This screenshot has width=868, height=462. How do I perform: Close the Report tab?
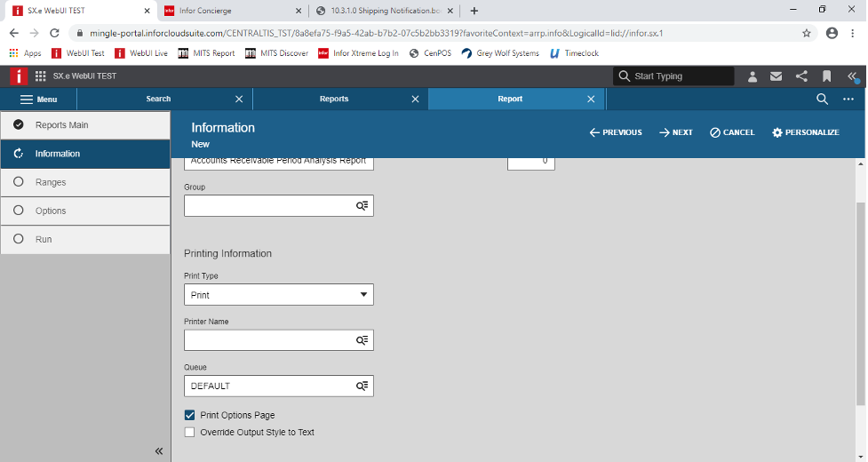click(591, 99)
